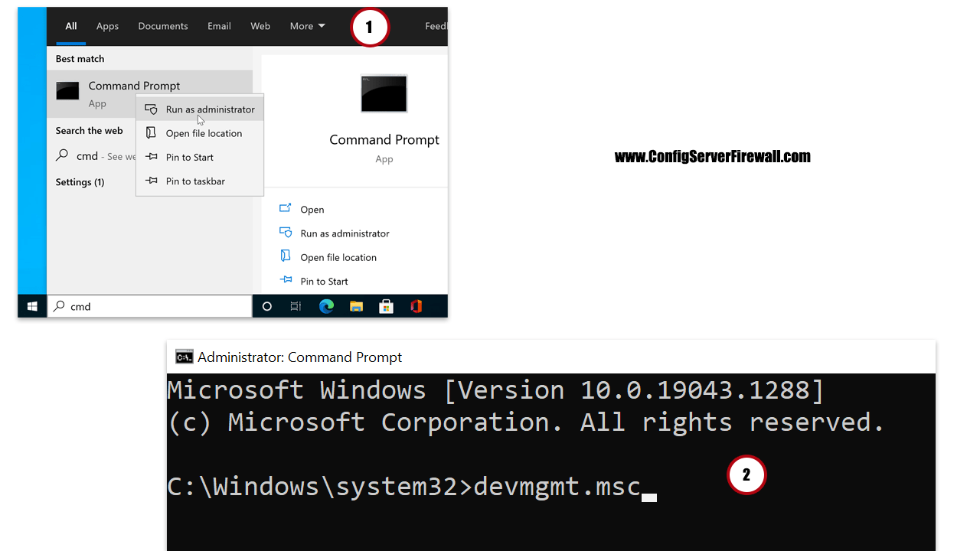This screenshot has height=551, width=980.
Task: Open File Explorer from the taskbar
Action: [x=356, y=305]
